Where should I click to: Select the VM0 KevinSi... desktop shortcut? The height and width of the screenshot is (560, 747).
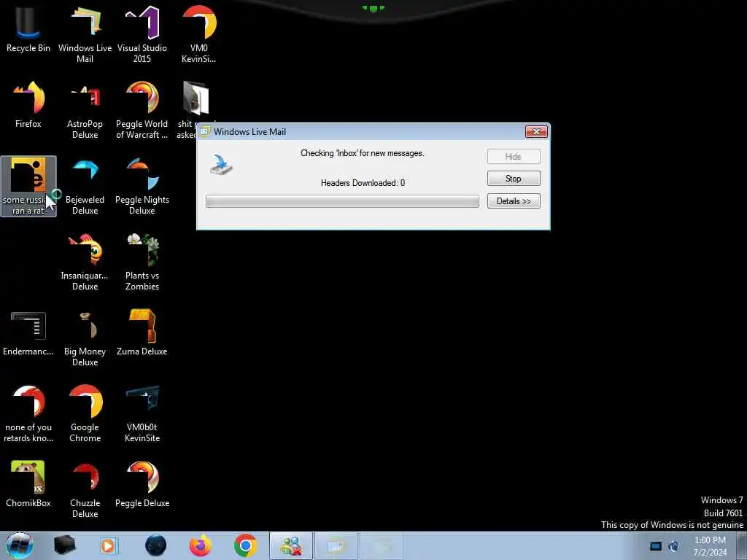pyautogui.click(x=198, y=34)
